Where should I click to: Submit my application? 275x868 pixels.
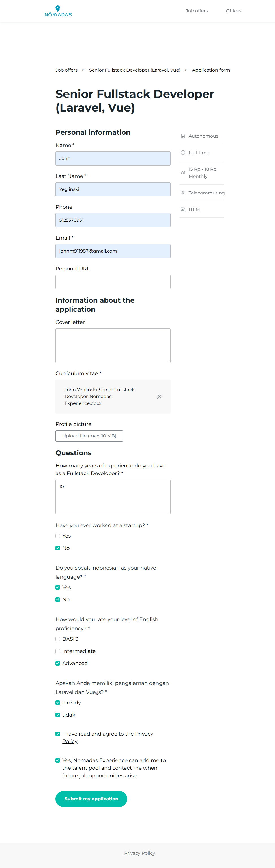click(91, 799)
